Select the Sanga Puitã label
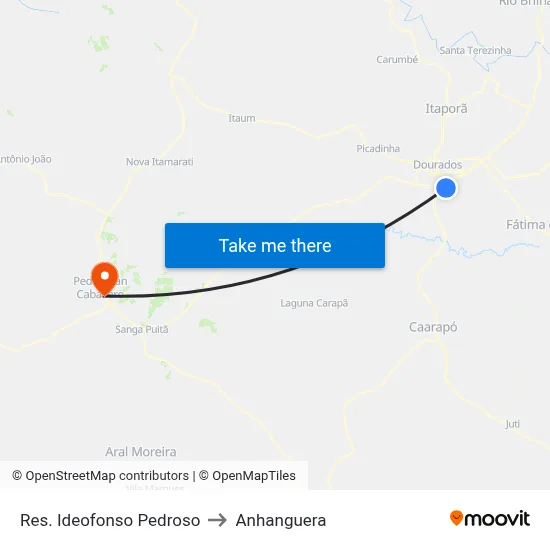This screenshot has width=550, height=550. (x=142, y=329)
